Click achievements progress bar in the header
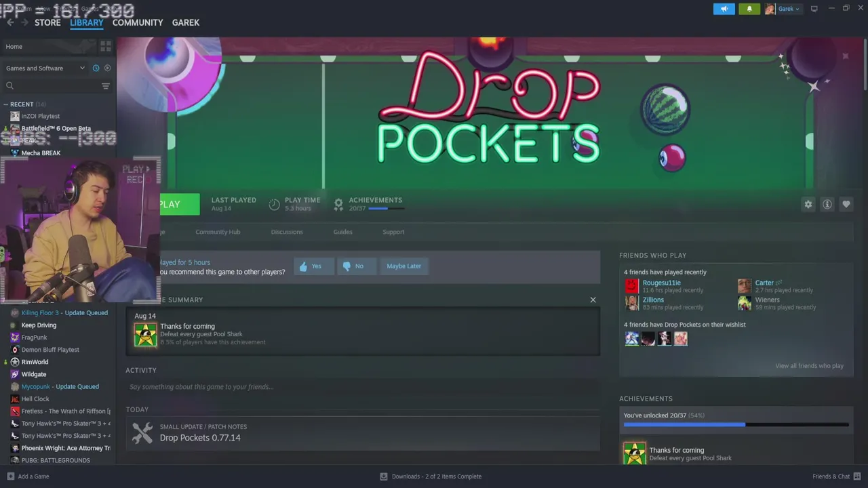This screenshot has width=868, height=488. [387, 209]
